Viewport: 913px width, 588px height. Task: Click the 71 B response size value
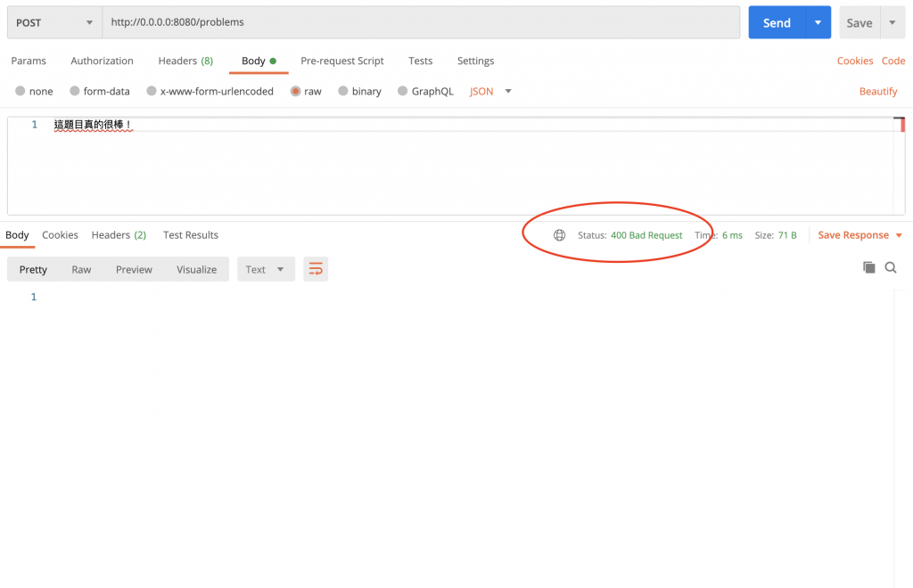[787, 235]
